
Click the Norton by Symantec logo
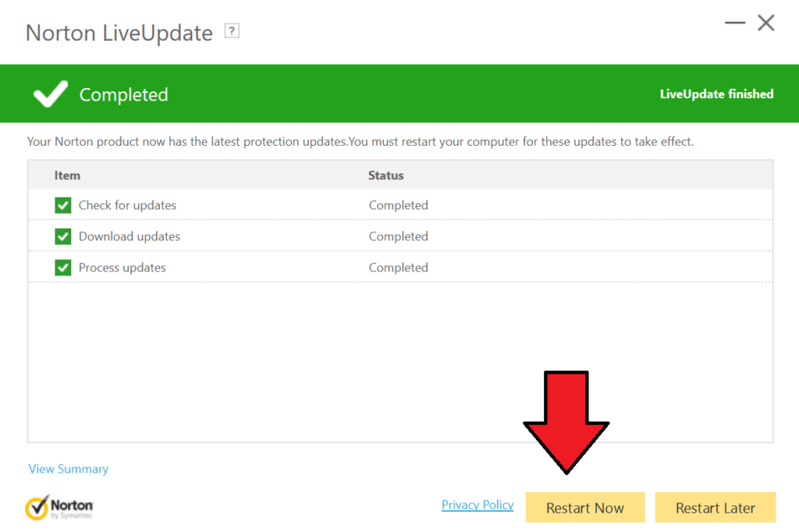coord(59,507)
